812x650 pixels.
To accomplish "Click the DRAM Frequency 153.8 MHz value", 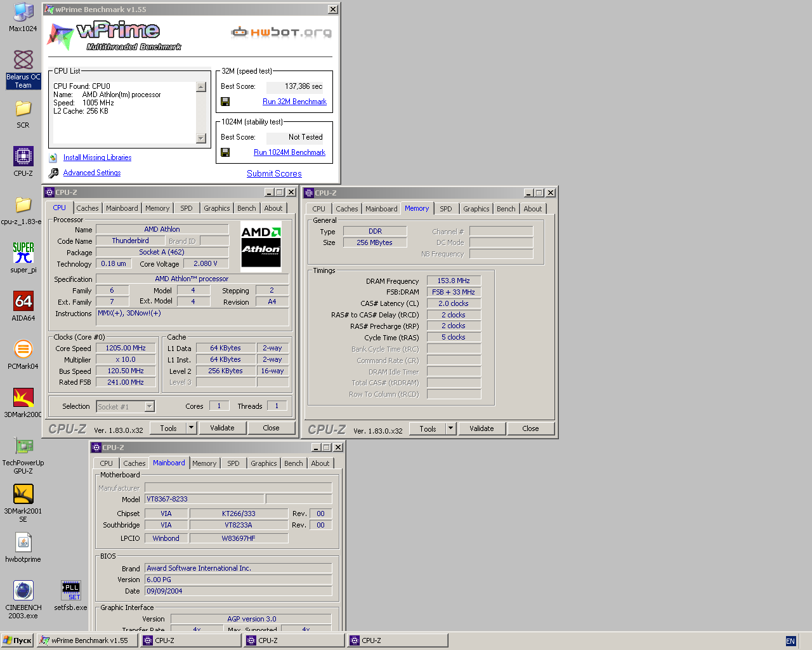I will point(454,281).
